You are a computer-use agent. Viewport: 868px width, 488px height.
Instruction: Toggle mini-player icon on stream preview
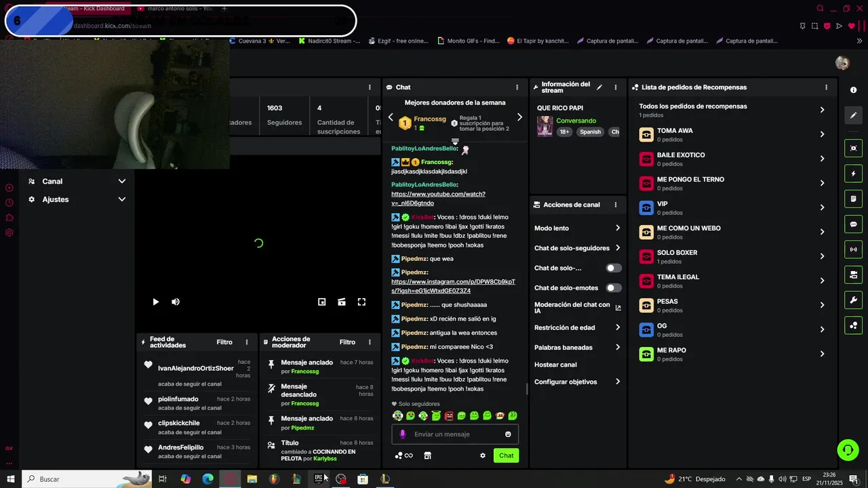tap(322, 302)
